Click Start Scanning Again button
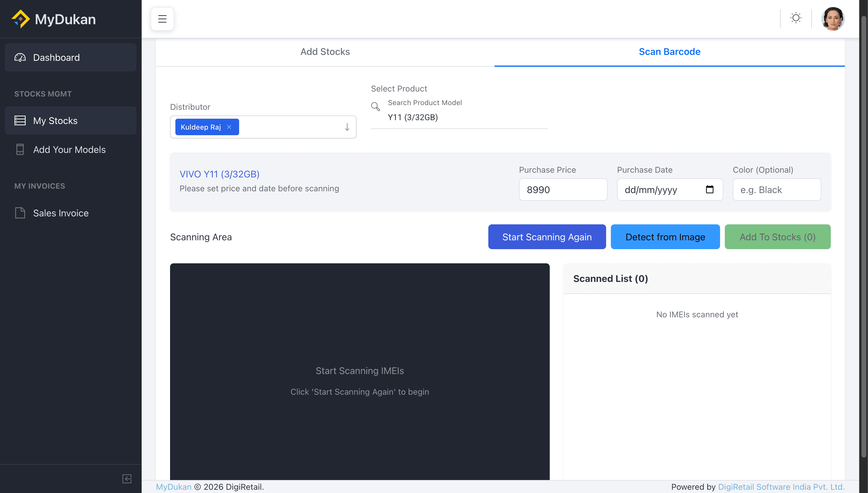 [547, 237]
